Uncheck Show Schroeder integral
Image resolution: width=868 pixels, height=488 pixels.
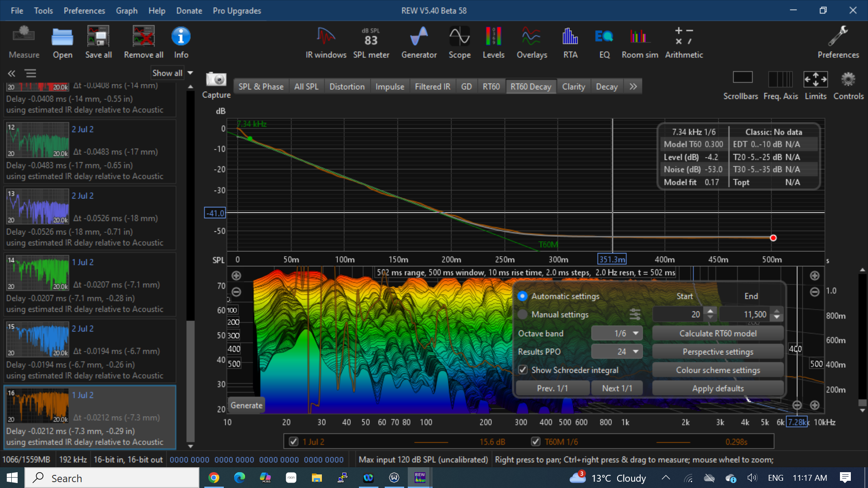[523, 370]
